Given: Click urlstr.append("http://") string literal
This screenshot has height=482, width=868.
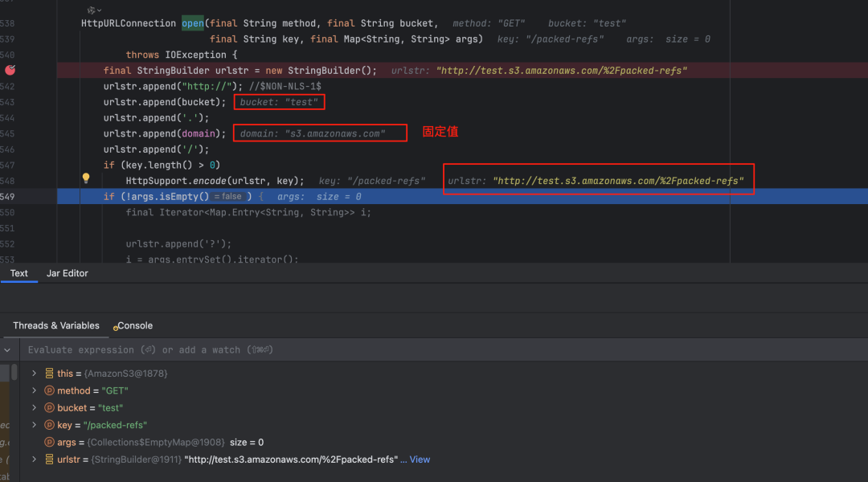Looking at the screenshot, I should (x=207, y=86).
